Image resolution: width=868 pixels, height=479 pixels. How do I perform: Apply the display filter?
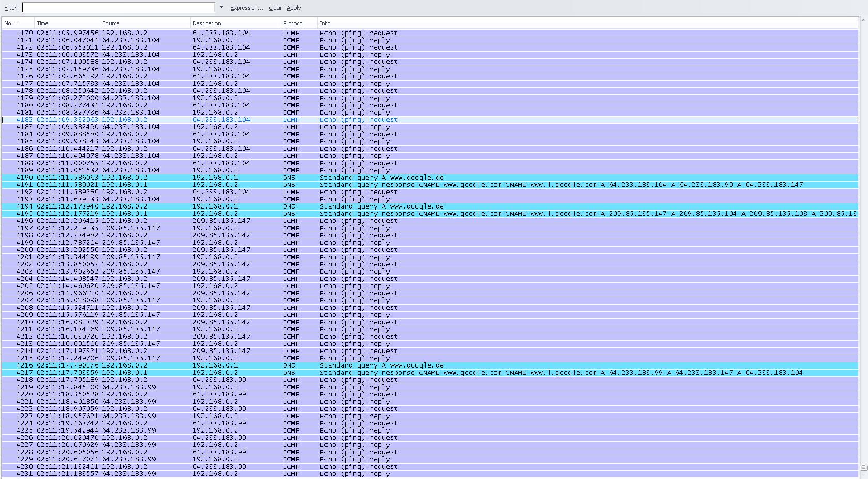click(x=293, y=8)
